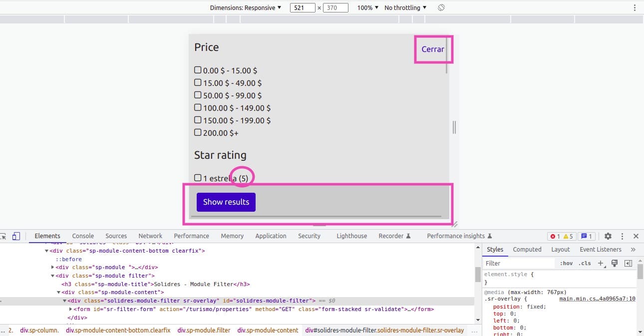This screenshot has height=336, width=644.
Task: Click the rotate viewport icon
Action: (x=441, y=7)
